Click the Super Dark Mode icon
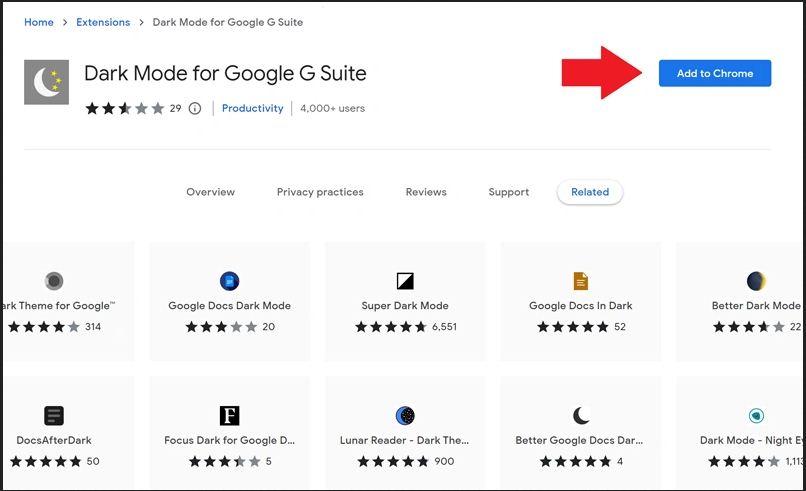 pos(405,281)
